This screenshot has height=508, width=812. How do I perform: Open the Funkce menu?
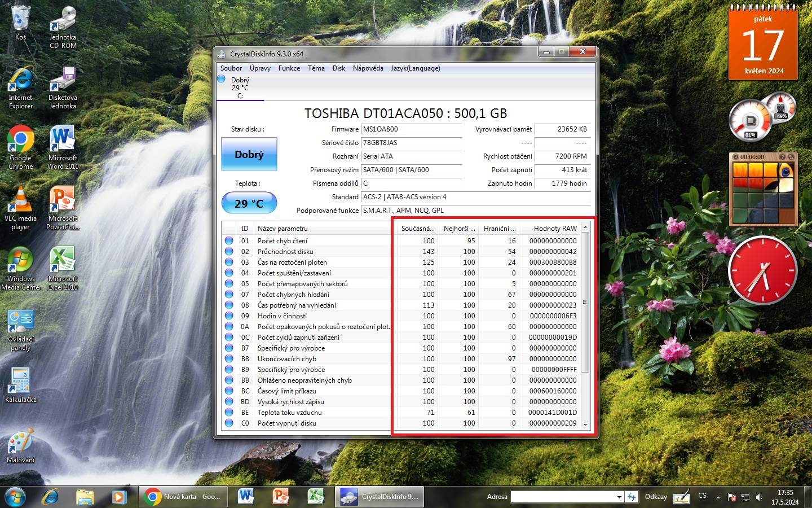289,68
